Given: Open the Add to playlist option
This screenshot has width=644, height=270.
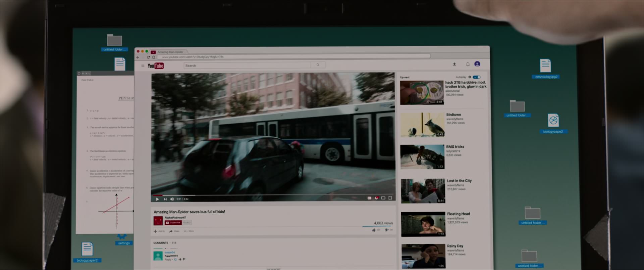Looking at the screenshot, I should [x=159, y=231].
